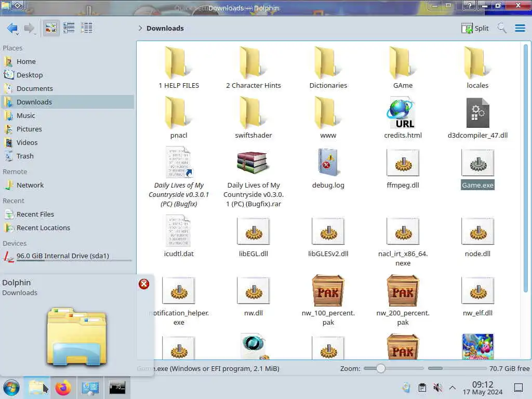The width and height of the screenshot is (532, 399).
Task: Select libEGL.dll file
Action: [254, 236]
